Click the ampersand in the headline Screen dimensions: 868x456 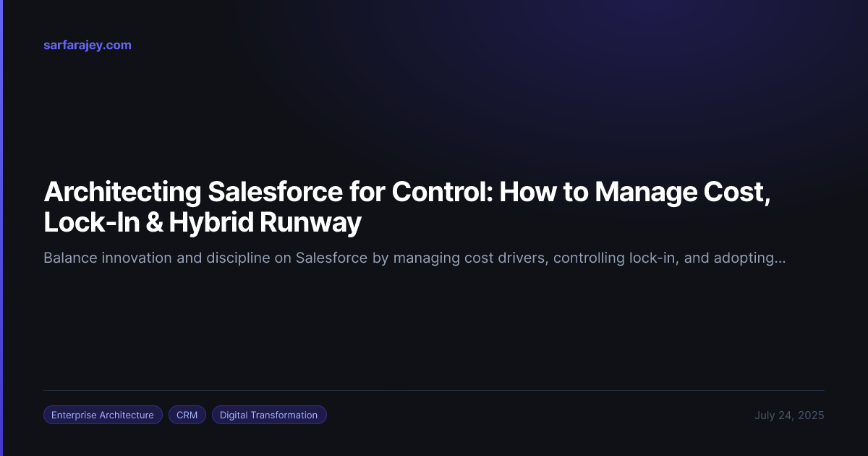point(153,224)
